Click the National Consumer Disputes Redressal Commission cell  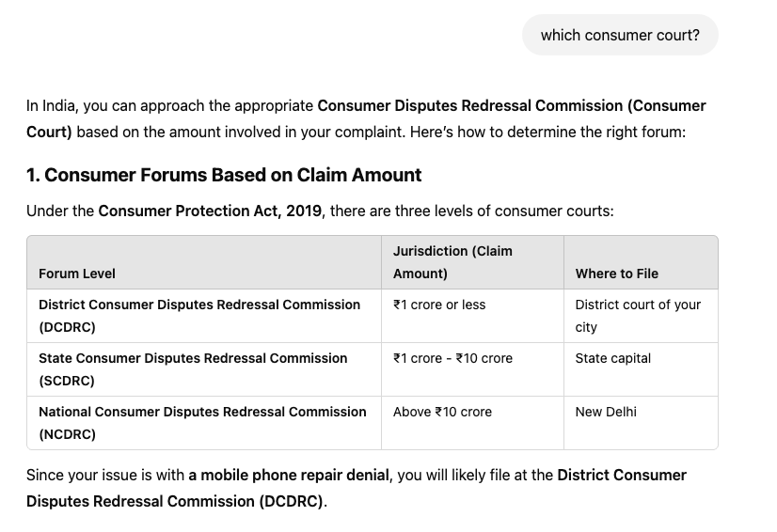pos(202,423)
